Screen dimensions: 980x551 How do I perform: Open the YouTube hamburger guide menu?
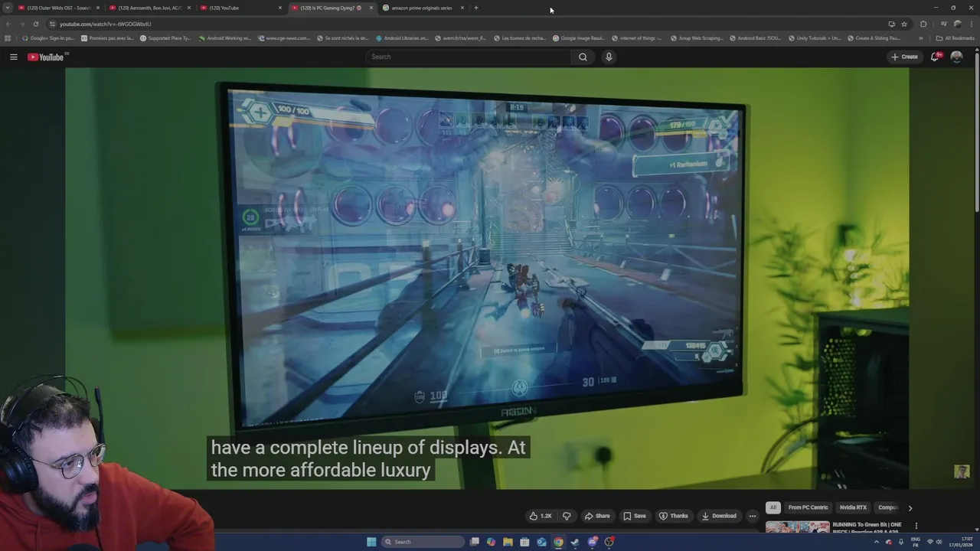(x=13, y=57)
